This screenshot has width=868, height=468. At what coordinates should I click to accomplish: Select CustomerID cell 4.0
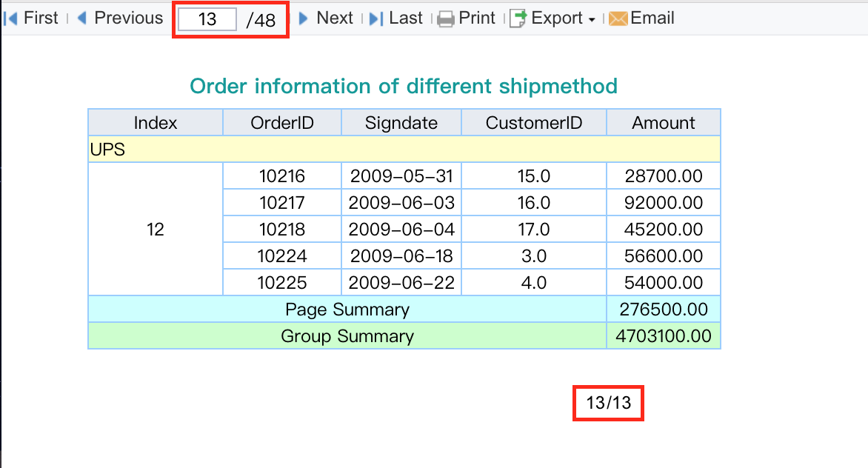(534, 282)
